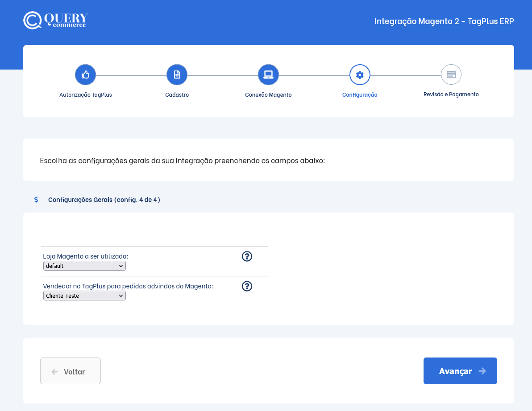Select the Autorização TagPlus step label
This screenshot has height=411, width=532.
click(86, 95)
